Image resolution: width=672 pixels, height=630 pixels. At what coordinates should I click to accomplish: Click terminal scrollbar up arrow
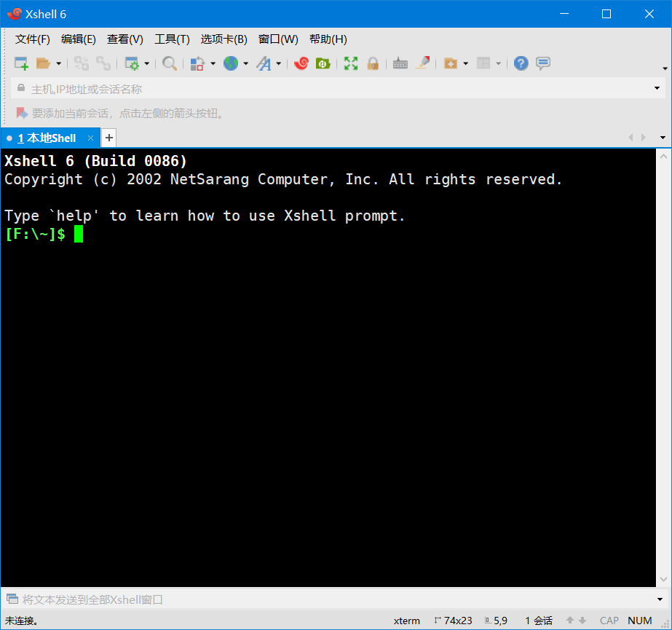coord(663,156)
